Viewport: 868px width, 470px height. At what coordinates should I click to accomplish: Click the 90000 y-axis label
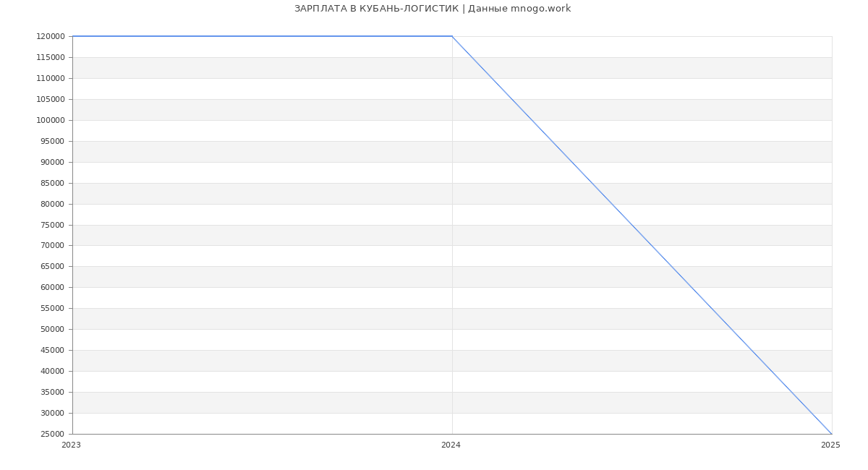click(x=52, y=162)
